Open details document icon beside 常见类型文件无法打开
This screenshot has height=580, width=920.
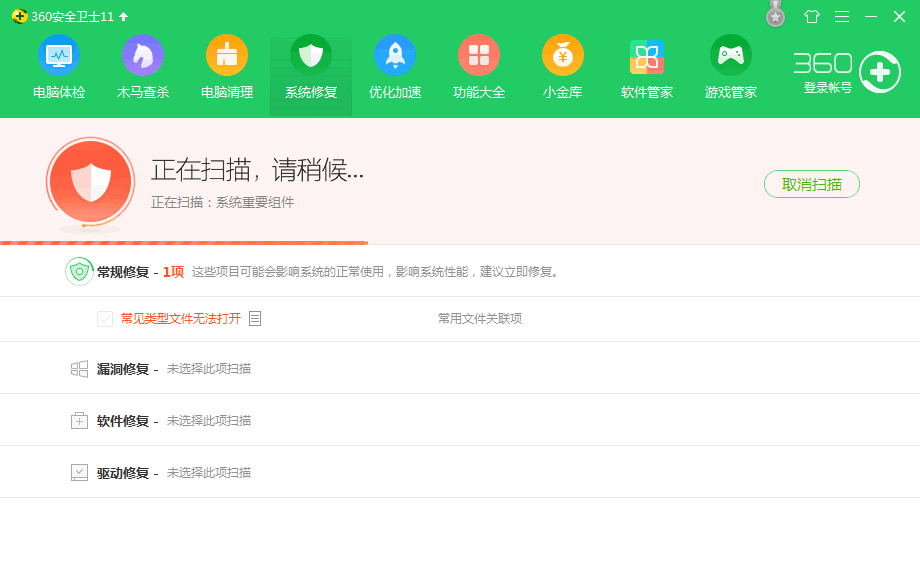click(x=255, y=318)
